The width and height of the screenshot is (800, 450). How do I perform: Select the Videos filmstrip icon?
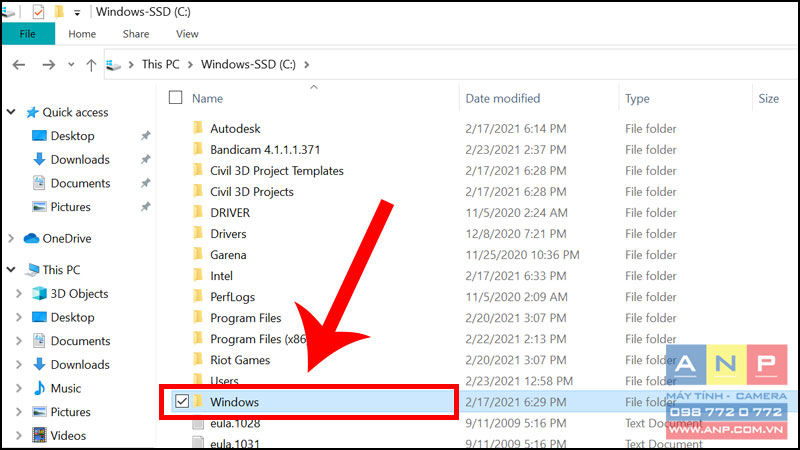coord(39,435)
